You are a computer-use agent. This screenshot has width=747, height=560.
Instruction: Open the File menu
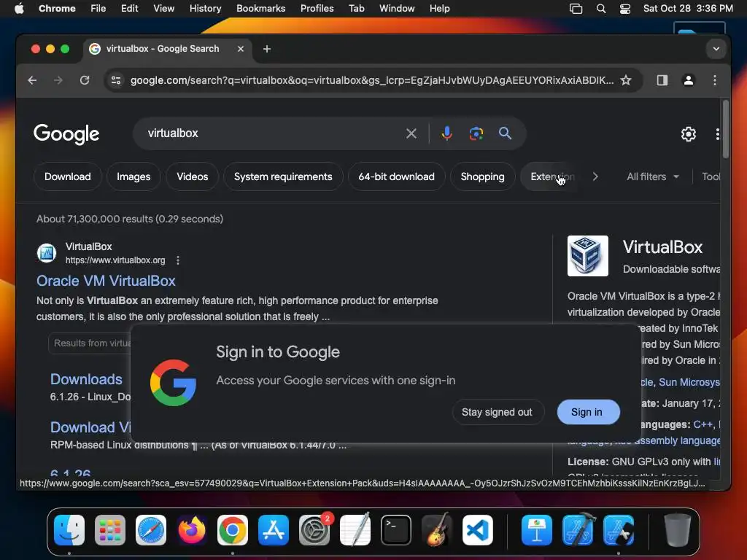point(98,9)
